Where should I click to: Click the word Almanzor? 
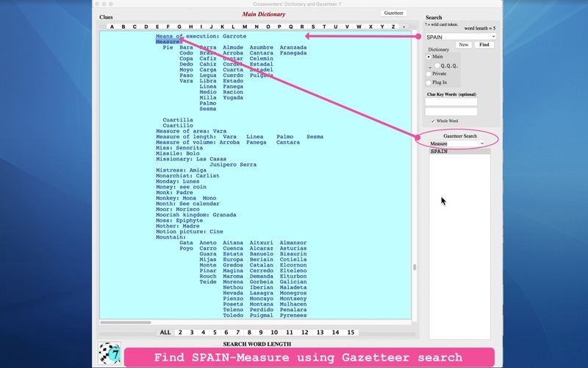click(x=293, y=243)
